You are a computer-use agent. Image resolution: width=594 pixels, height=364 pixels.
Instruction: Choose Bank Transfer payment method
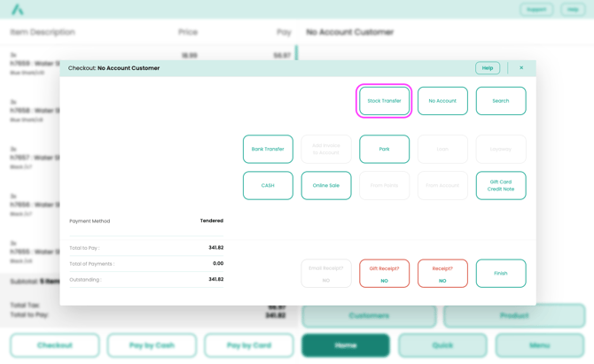coord(268,149)
